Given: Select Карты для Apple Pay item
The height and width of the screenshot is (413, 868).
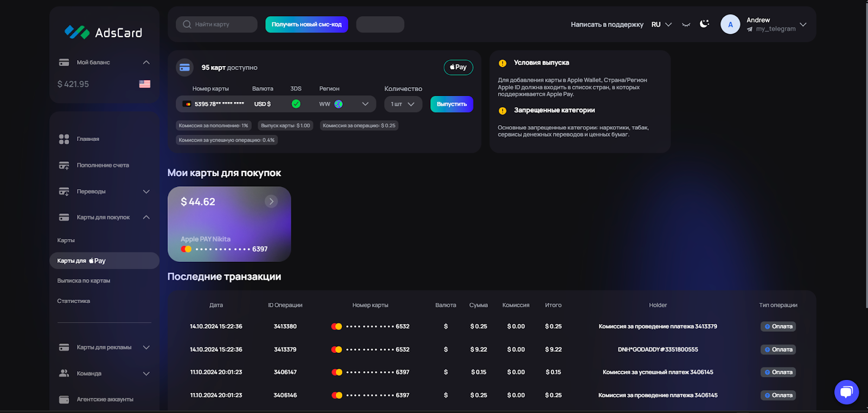Looking at the screenshot, I should [104, 261].
